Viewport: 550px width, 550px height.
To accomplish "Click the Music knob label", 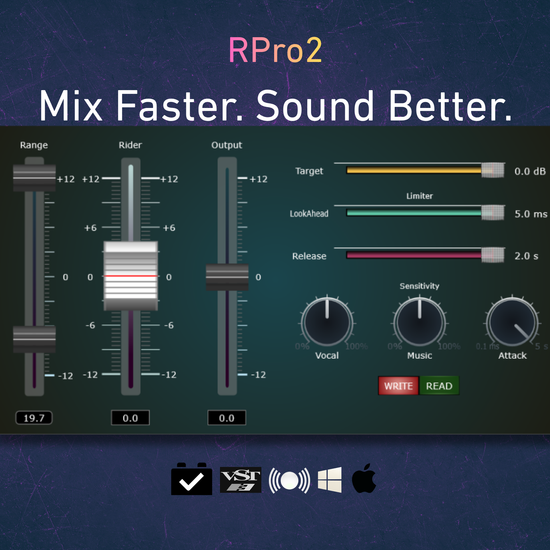I will coord(420,356).
